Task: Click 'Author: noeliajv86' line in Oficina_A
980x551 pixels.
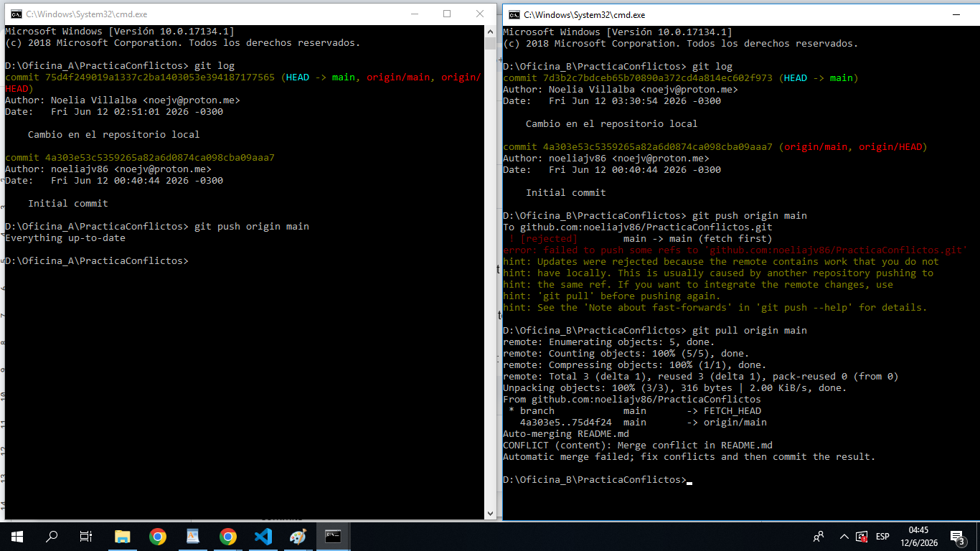Action: coord(108,169)
